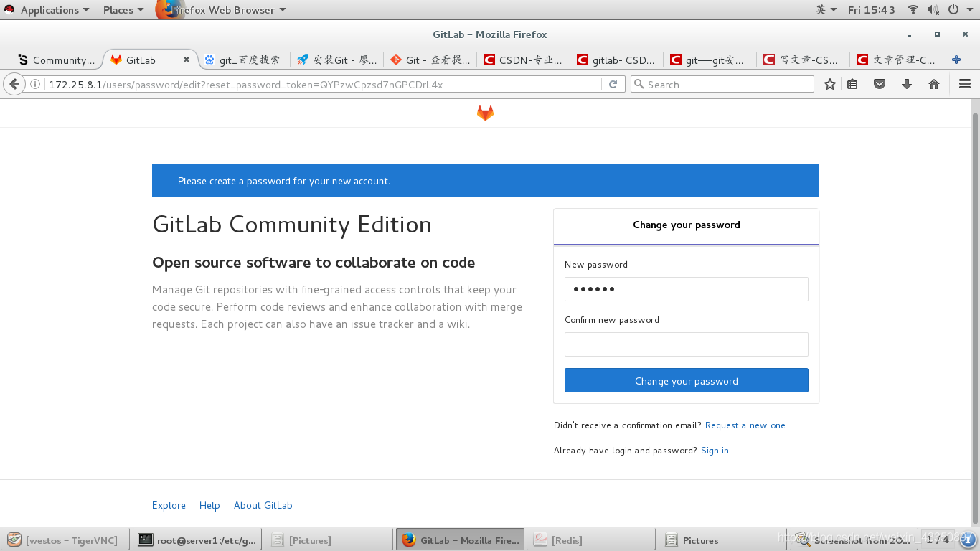This screenshot has height=551, width=980.
Task: Show bookmarks list icon in toolbar
Action: pos(852,84)
